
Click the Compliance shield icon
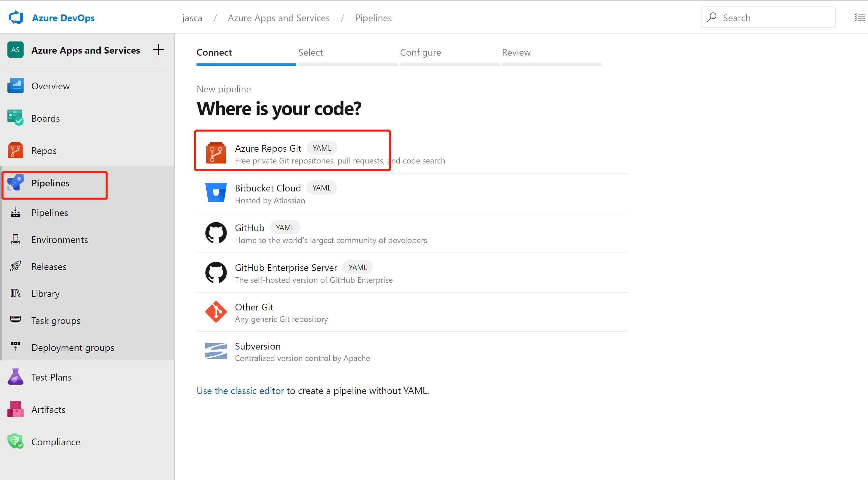[16, 442]
